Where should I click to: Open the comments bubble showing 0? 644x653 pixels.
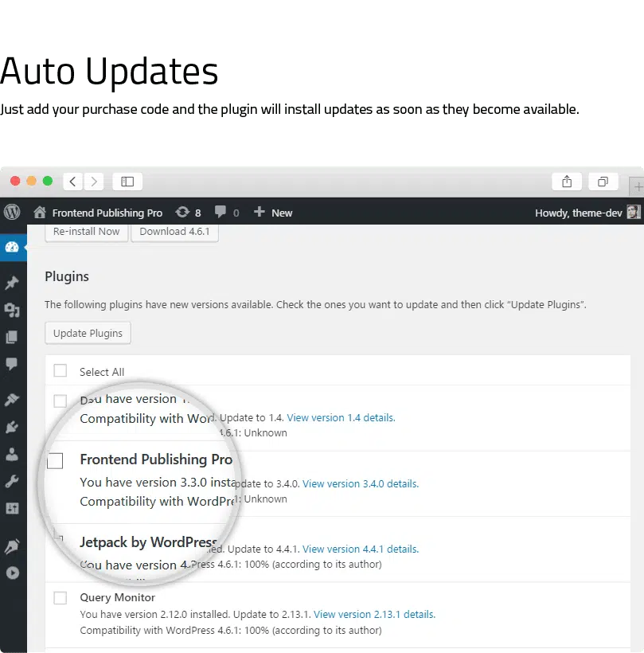point(221,213)
